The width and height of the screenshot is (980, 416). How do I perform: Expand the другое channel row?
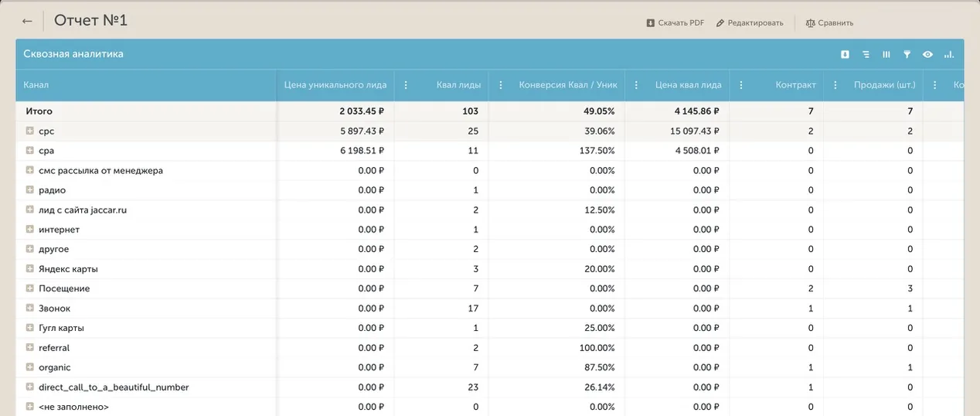tap(29, 249)
